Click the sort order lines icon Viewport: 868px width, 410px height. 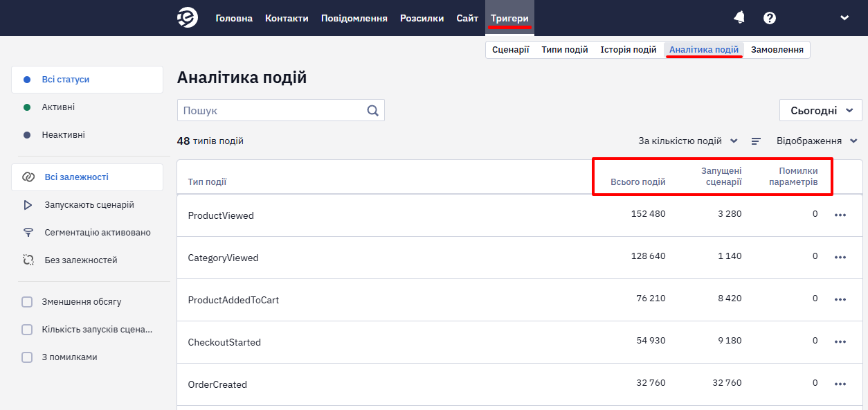pos(757,141)
